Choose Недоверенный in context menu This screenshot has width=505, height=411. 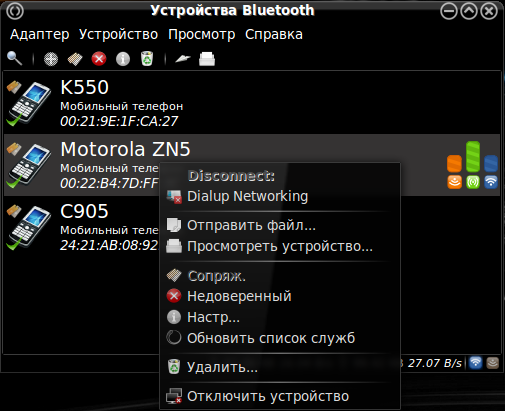click(280, 296)
